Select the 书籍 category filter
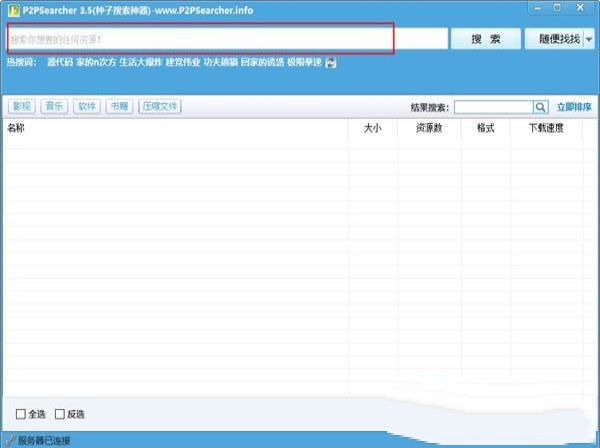Screen dimensions: 600x448 click(119, 106)
